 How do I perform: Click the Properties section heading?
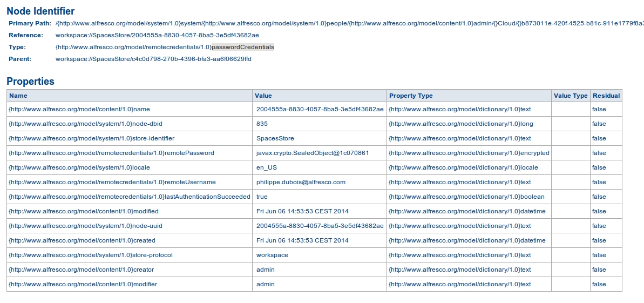coord(30,81)
